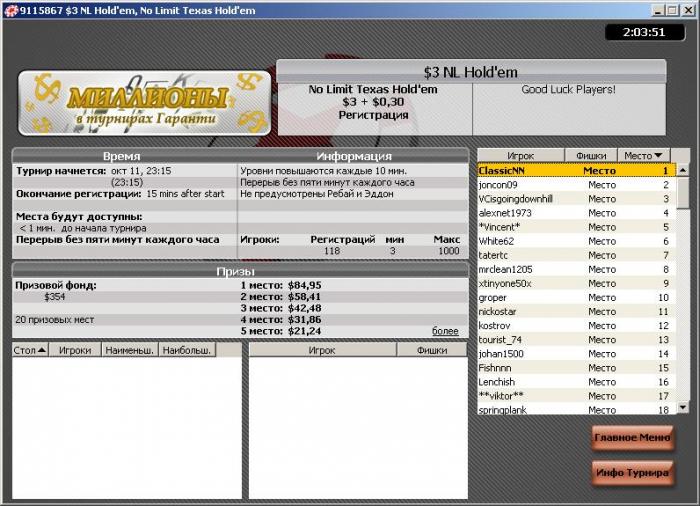Screen dimensions: 700x506
Task: Click the Миллионы в турнирах Гаранти banner
Action: click(145, 103)
